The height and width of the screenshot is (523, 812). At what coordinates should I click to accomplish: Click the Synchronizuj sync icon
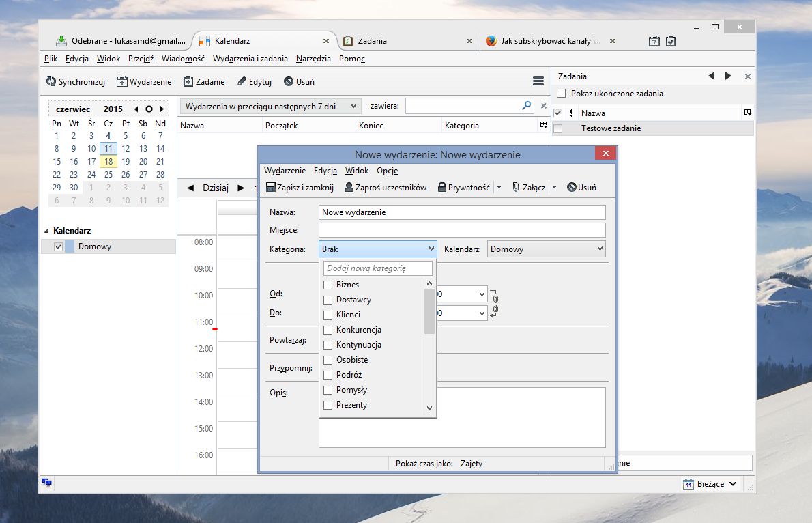(51, 81)
